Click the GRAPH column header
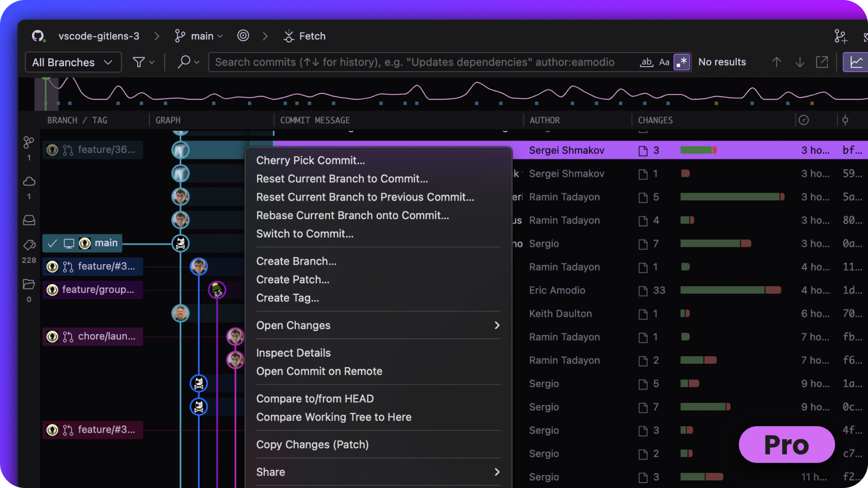 coord(168,120)
